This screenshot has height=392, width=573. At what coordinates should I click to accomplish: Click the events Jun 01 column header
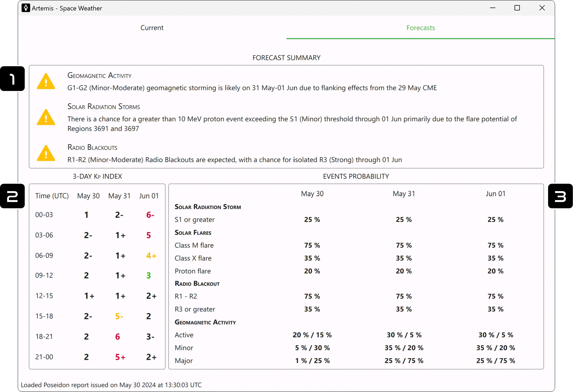(x=496, y=194)
